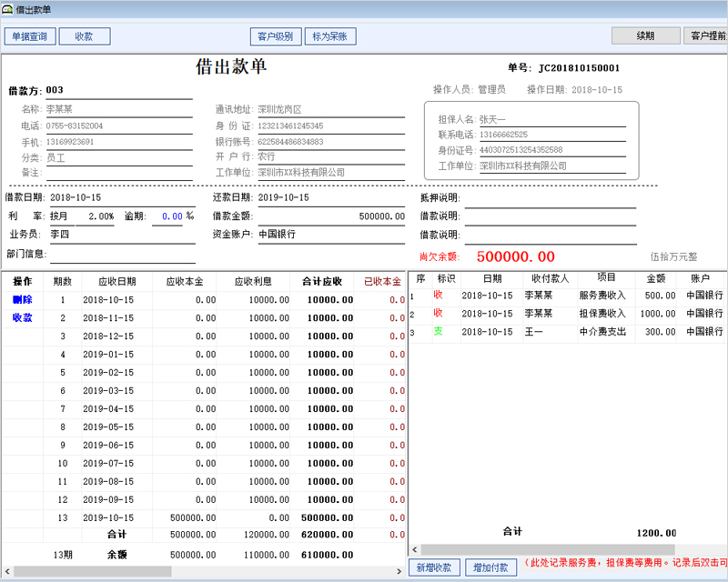This screenshot has width=728, height=582.
Task: Open the 单据查询 document query button
Action: [30, 36]
